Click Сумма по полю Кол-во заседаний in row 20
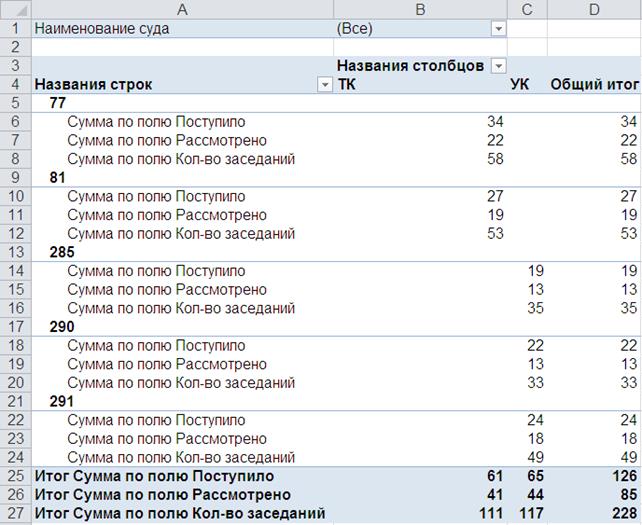Screen dimensions: 642x525 pyautogui.click(x=181, y=382)
